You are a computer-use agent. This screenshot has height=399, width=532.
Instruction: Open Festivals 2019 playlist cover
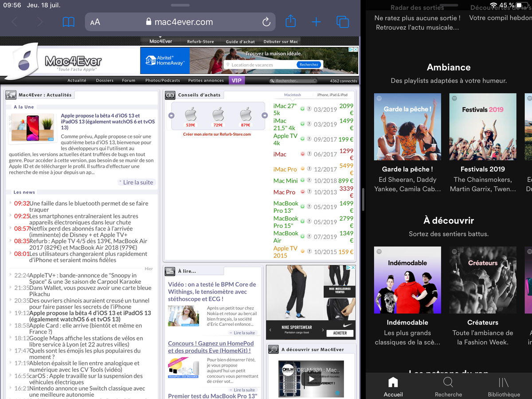483,127
